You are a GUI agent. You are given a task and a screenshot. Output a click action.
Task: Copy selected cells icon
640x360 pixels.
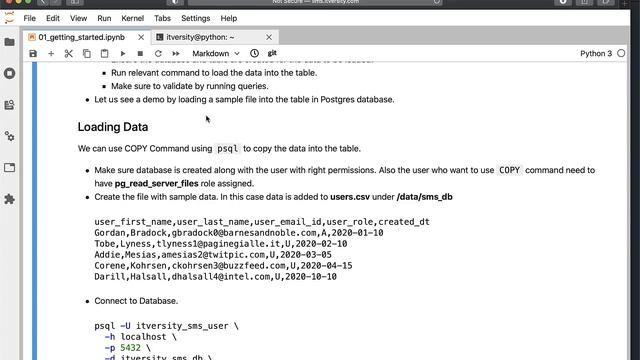87,53
